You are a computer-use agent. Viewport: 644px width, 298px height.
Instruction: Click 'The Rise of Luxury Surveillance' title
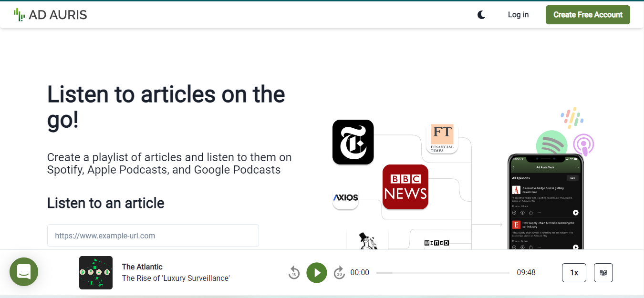(176, 278)
